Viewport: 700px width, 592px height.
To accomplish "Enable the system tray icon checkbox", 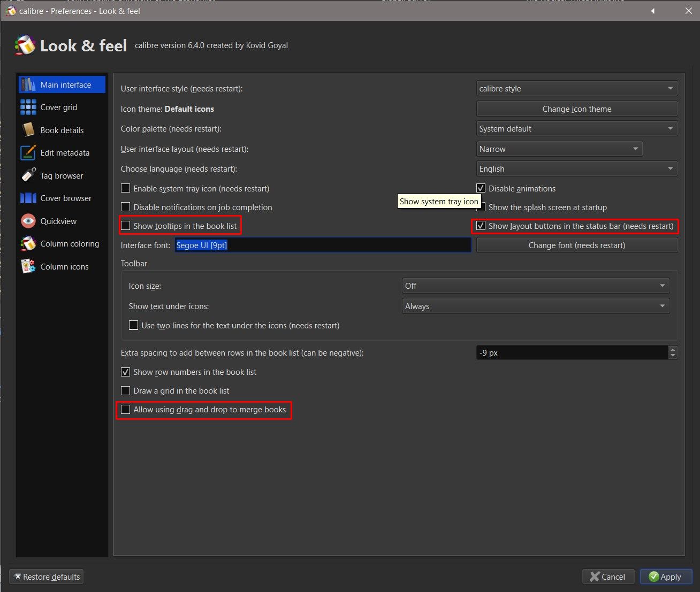I will click(126, 188).
